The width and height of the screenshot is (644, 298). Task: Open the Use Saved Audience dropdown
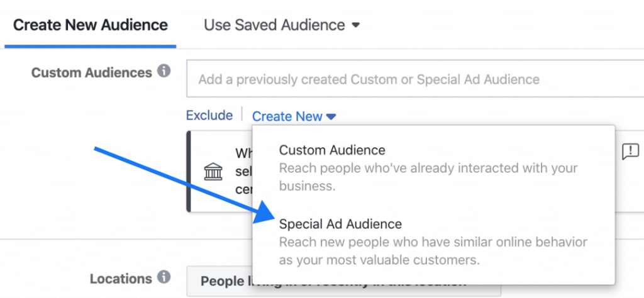(282, 25)
